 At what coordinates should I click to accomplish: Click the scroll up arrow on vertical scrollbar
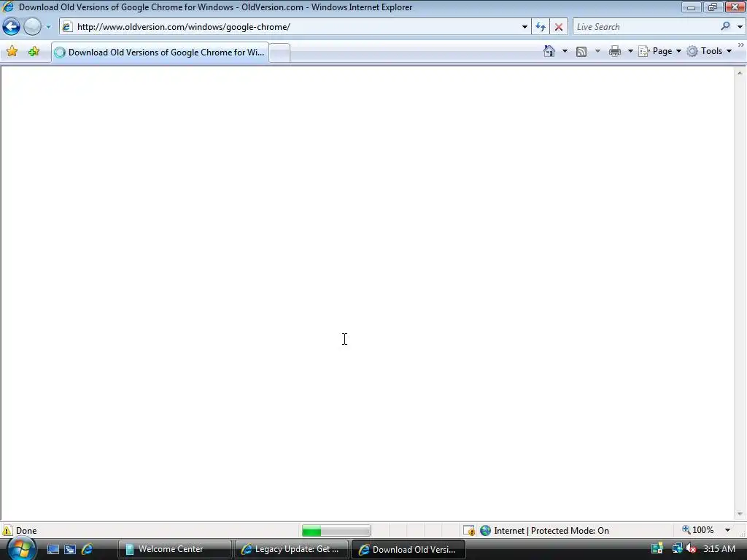click(740, 73)
